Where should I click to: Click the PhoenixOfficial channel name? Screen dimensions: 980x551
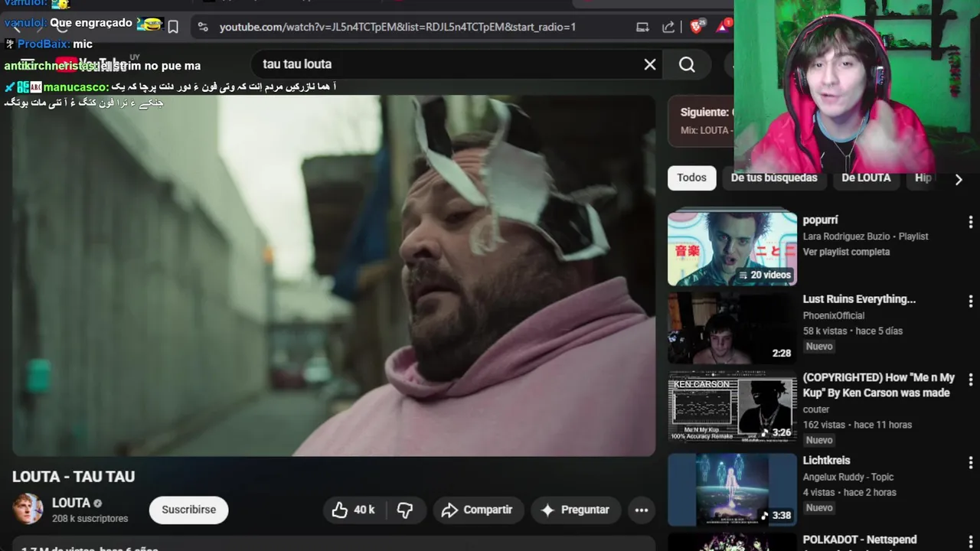pos(834,315)
